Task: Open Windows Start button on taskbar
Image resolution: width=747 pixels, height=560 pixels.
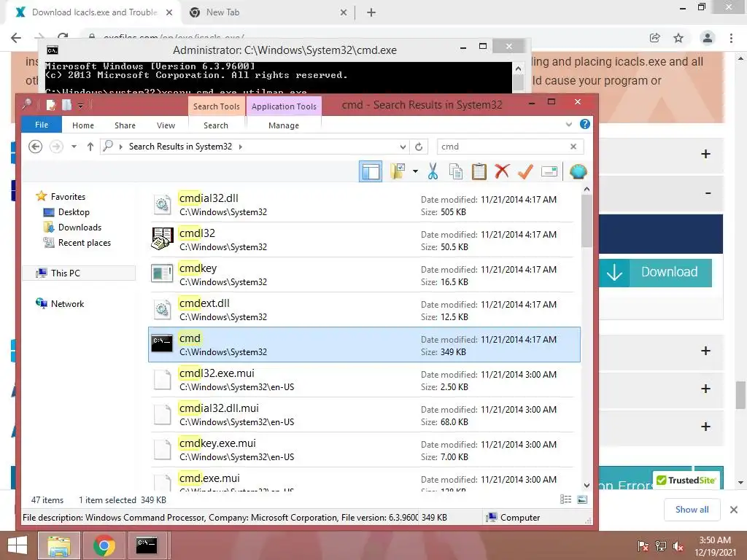Action: pyautogui.click(x=18, y=545)
